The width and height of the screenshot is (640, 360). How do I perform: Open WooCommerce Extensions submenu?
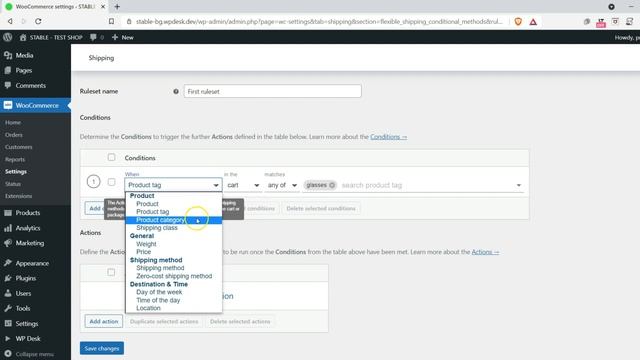coord(18,196)
